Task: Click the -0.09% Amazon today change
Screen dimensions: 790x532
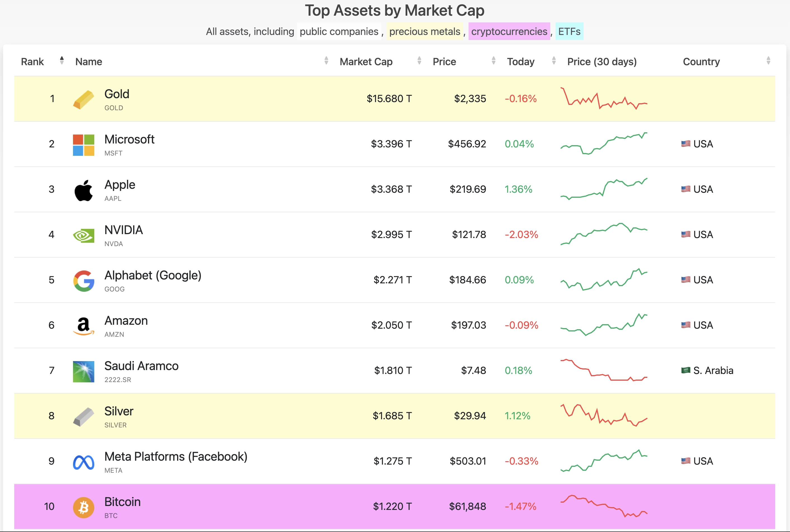Action: [x=521, y=325]
